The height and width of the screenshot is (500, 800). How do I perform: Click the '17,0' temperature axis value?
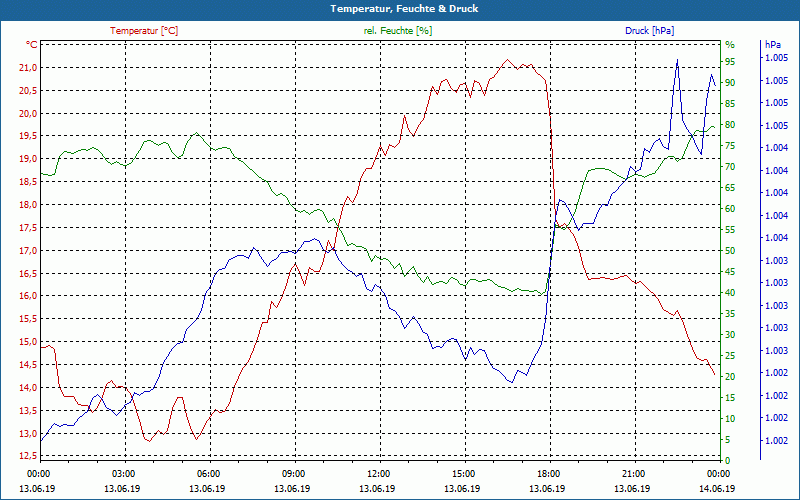tap(28, 251)
